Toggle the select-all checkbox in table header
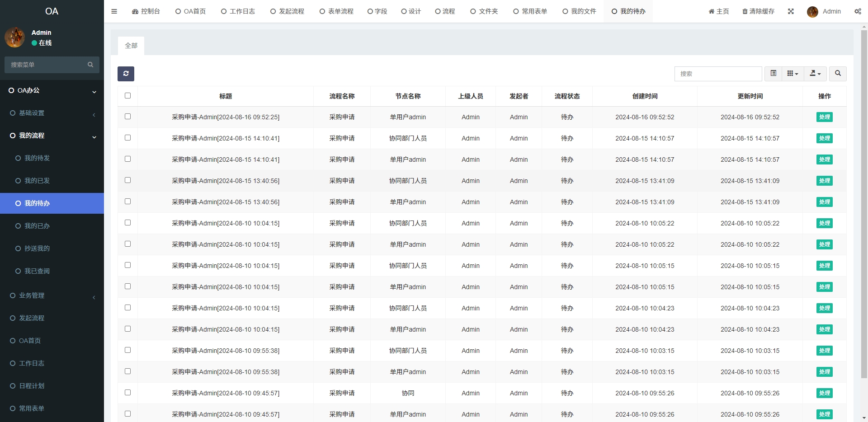 (x=127, y=96)
